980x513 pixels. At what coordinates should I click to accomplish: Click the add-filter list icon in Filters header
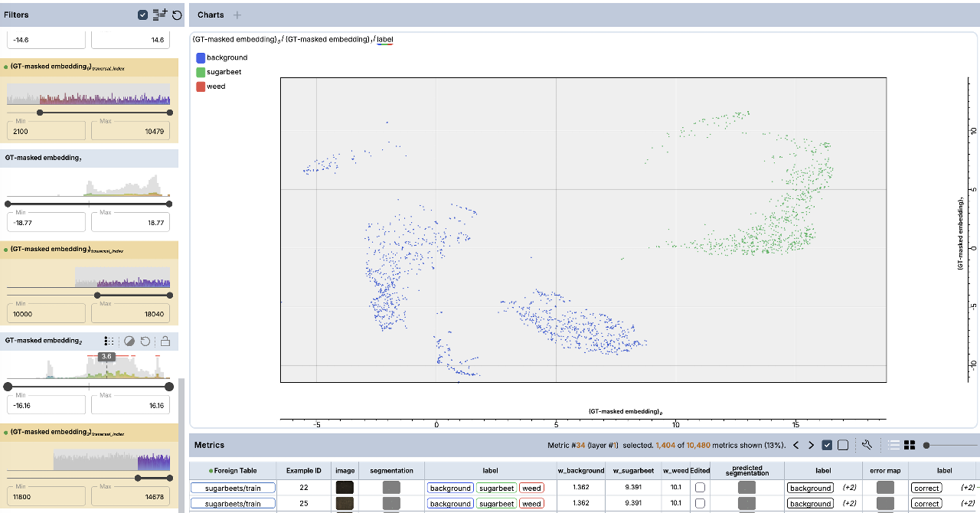click(160, 15)
